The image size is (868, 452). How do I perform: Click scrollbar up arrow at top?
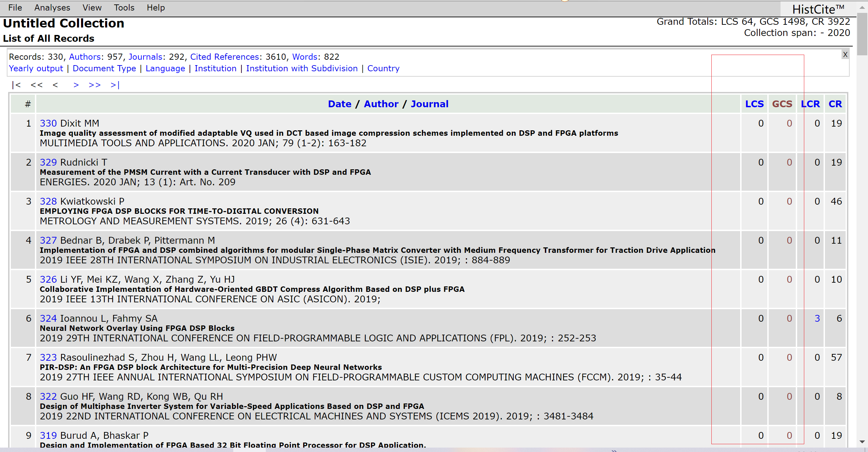point(862,7)
